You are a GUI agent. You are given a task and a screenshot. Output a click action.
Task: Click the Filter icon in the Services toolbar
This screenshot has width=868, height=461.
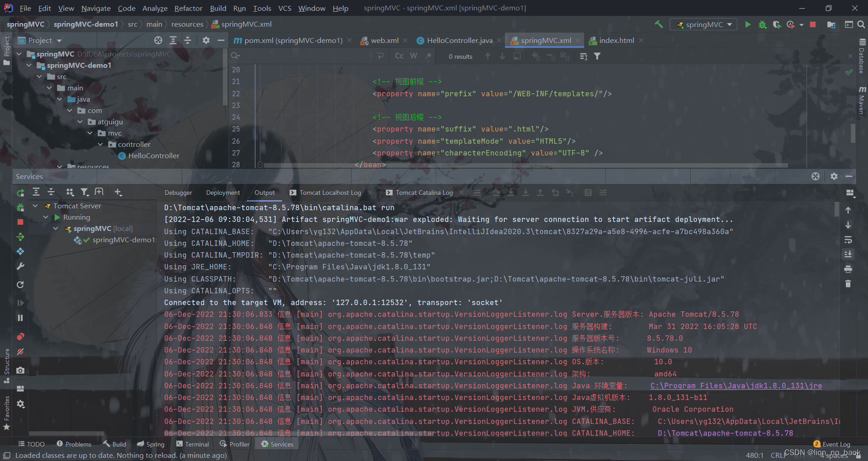point(85,192)
